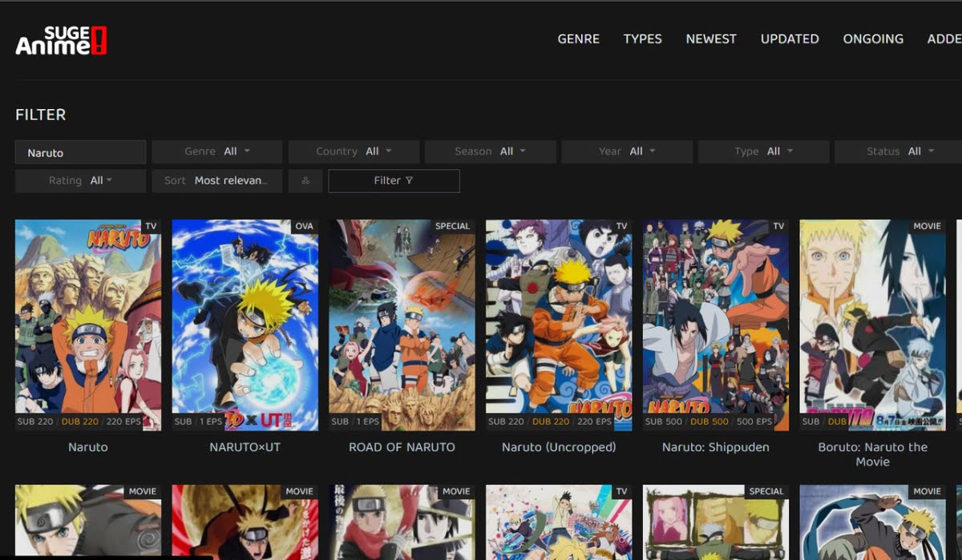This screenshot has height=560, width=962.
Task: Click the MOVIE badge on Boruto poster
Action: pos(927,227)
